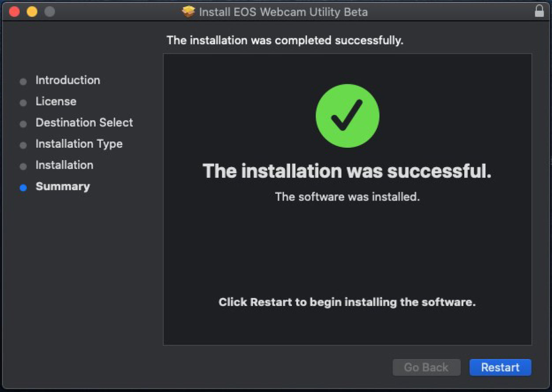Click the Introduction step indicator dot
This screenshot has height=392, width=552.
tap(22, 81)
